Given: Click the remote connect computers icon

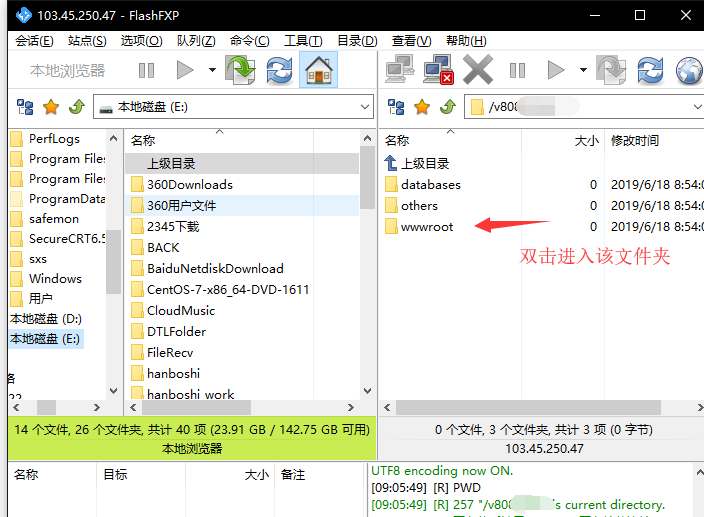Looking at the screenshot, I should (x=400, y=69).
